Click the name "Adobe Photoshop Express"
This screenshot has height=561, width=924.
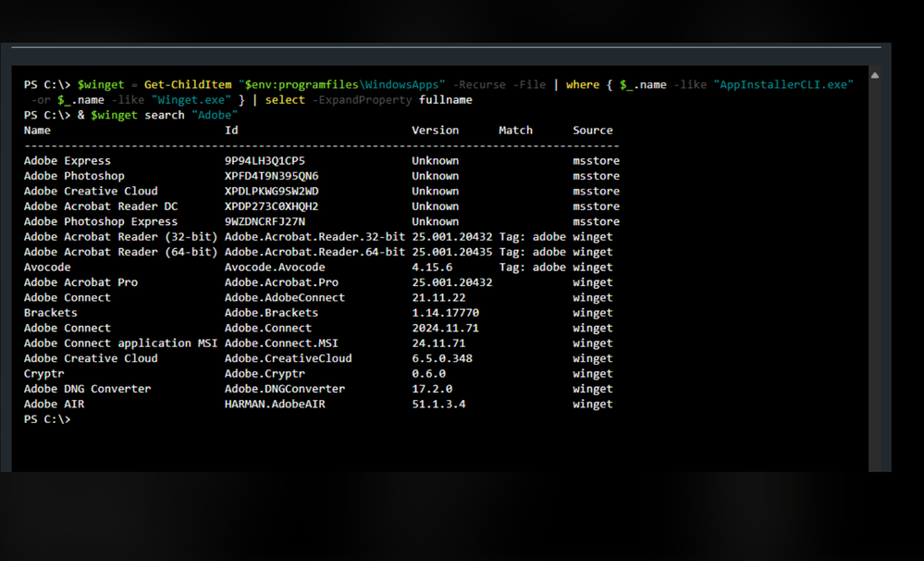(101, 222)
